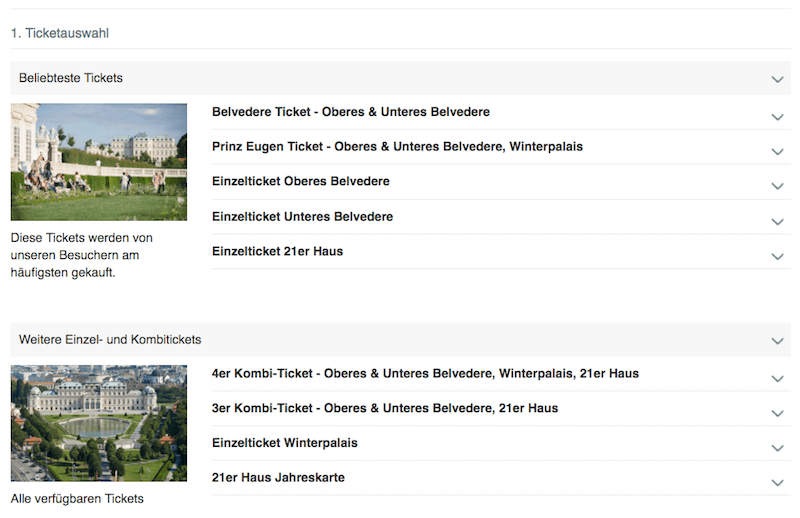Click the aerial Belvedere palace photo
This screenshot has width=800, height=518.
(98, 423)
